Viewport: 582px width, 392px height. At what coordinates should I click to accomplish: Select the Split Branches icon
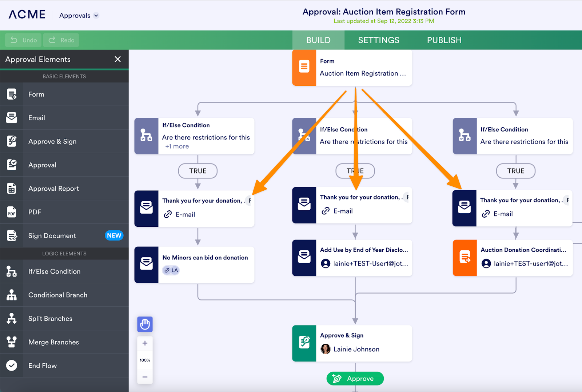pyautogui.click(x=12, y=319)
